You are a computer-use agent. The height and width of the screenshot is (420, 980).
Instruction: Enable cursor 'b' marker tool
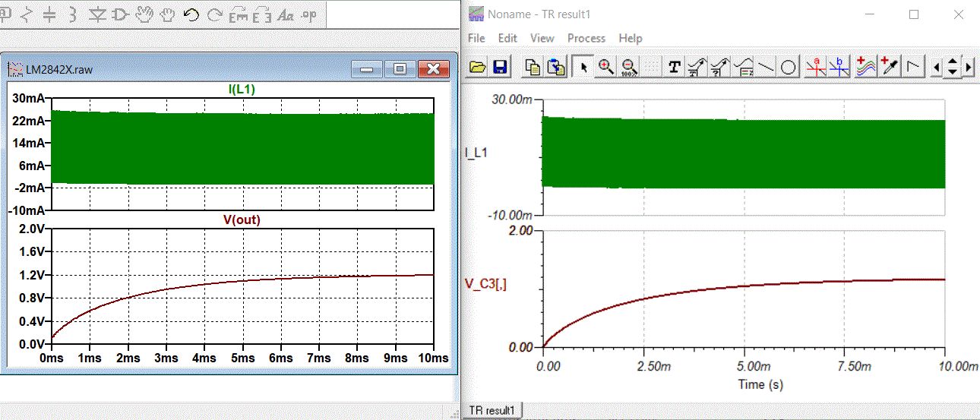tap(839, 67)
